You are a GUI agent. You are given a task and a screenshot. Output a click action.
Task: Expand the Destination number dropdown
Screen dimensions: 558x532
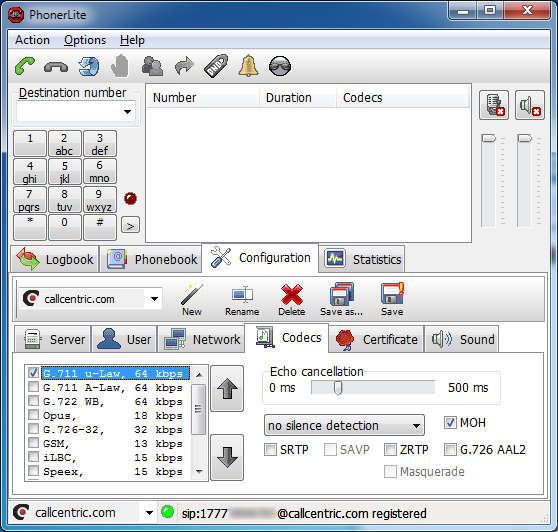tap(127, 112)
